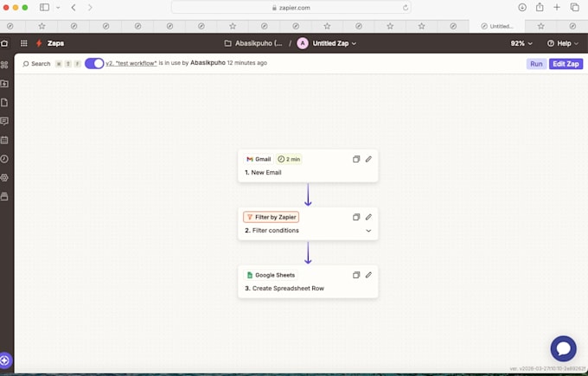
Task: Select the "3. Create Spreadsheet Row" step title
Action: coord(284,289)
